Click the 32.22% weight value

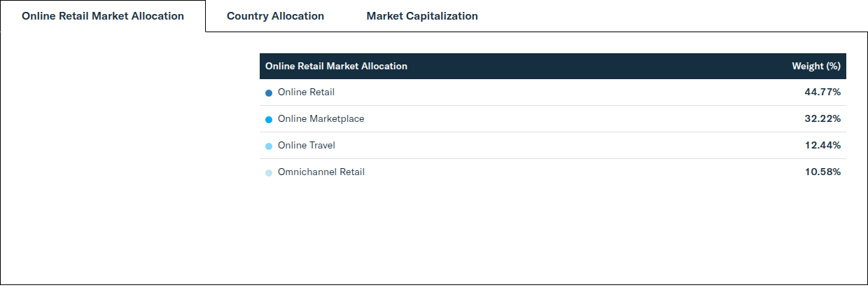tap(822, 118)
